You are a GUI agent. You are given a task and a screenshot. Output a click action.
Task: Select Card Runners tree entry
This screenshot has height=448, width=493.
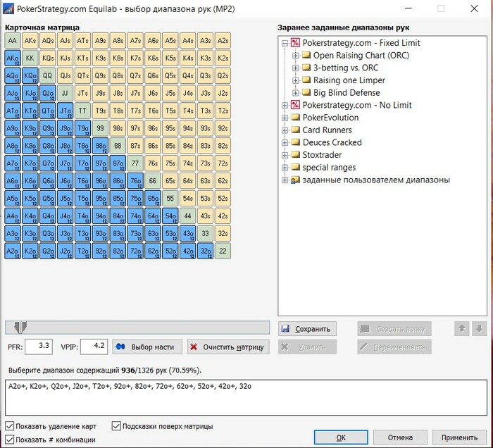pos(327,130)
